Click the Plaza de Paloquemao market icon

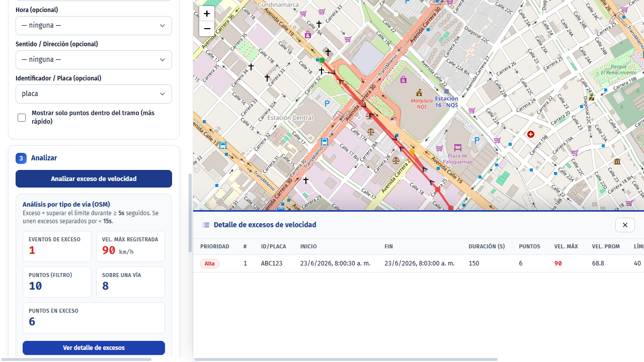coord(457,148)
